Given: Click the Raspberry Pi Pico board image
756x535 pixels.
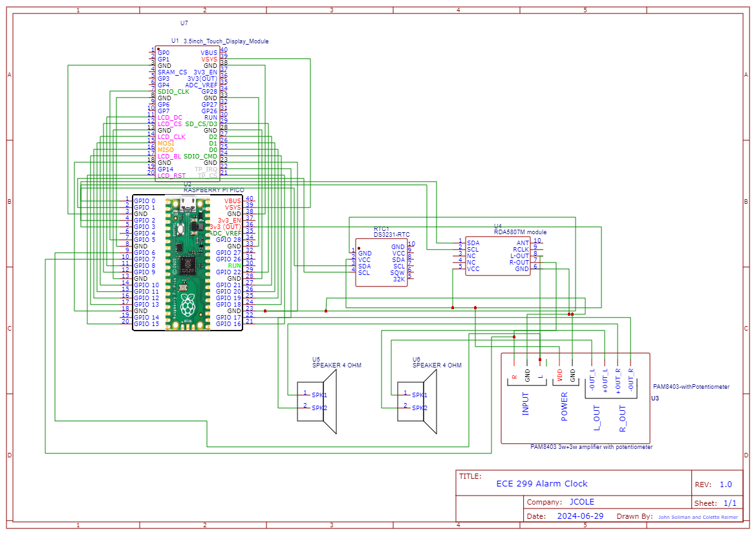Looking at the screenshot, I should point(188,263).
